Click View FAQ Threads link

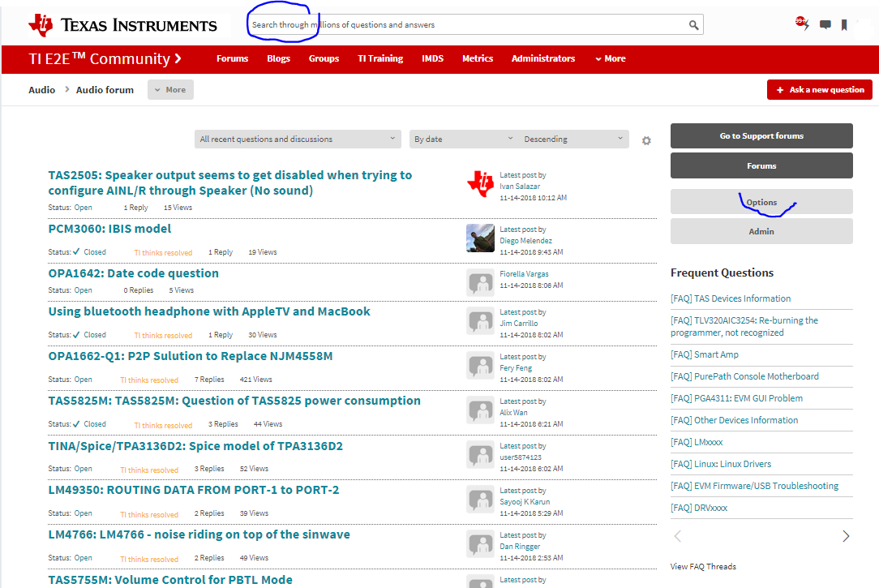703,567
